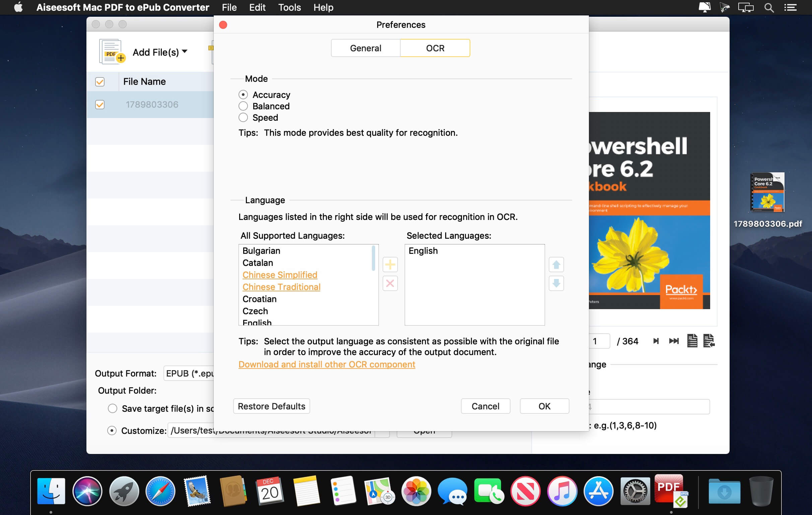Viewport: 812px width, 515px height.
Task: Open Trash in the dock
Action: click(x=761, y=491)
